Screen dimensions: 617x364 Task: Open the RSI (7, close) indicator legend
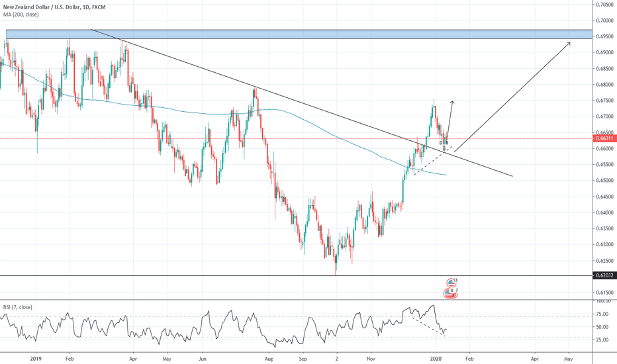(19, 307)
